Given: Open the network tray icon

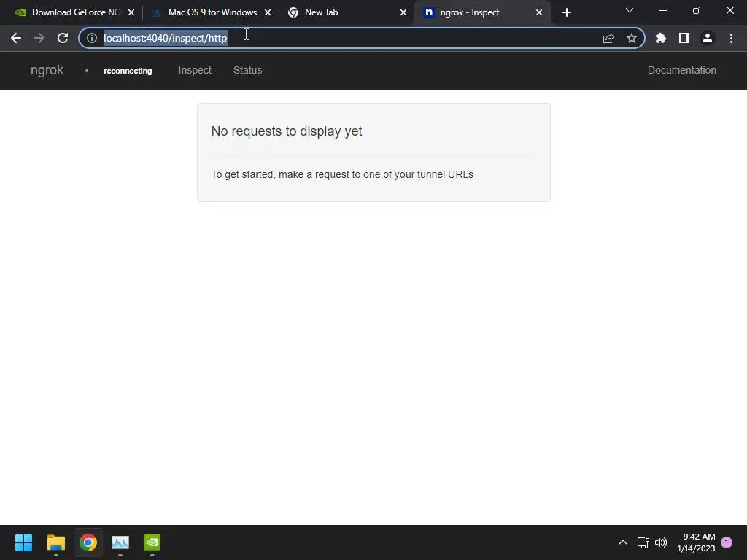Looking at the screenshot, I should click(643, 542).
